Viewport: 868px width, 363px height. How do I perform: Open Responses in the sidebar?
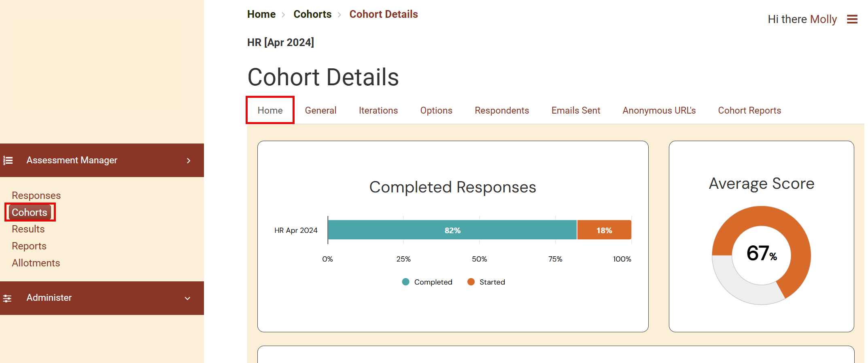coord(36,195)
